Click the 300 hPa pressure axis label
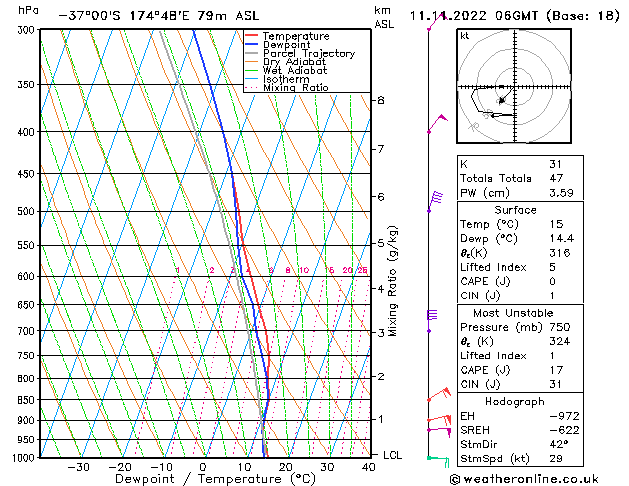Screen dimensions: 629x486 28,30
